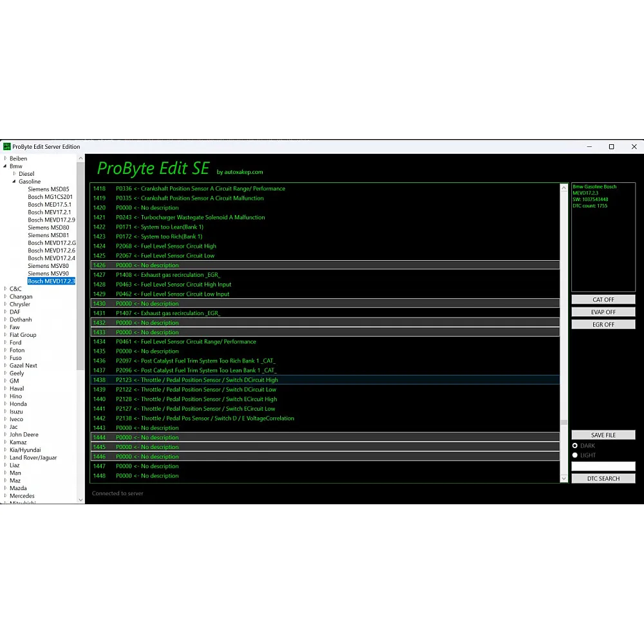
Task: Click the EGR OFF button
Action: [x=603, y=325]
